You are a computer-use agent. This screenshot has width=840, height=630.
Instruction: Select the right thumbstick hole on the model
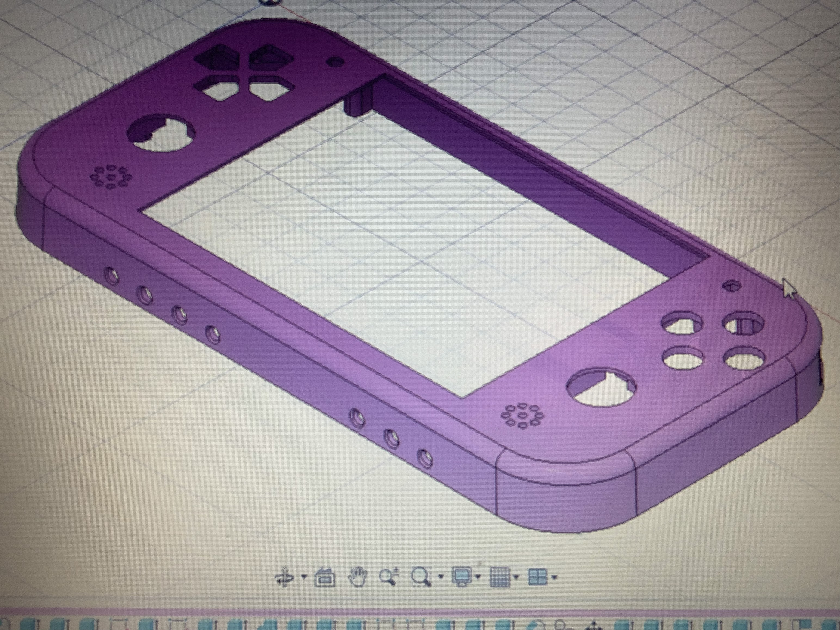click(x=601, y=388)
